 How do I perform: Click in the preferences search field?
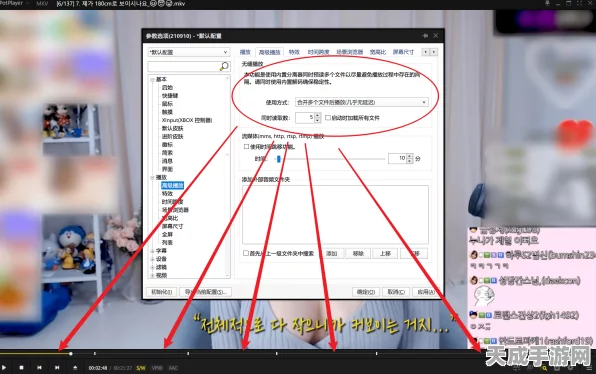184,67
